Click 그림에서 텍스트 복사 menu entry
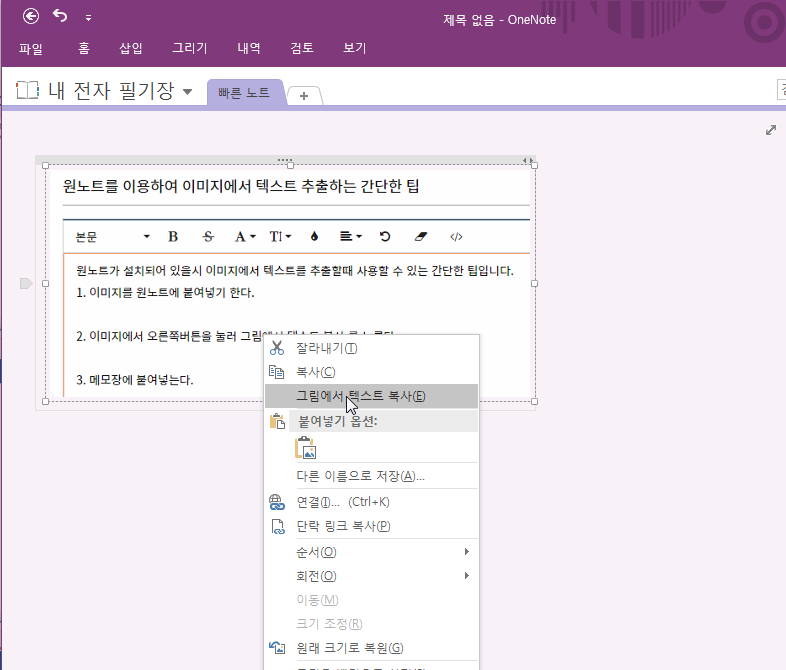Image resolution: width=786 pixels, height=670 pixels. tap(360, 396)
